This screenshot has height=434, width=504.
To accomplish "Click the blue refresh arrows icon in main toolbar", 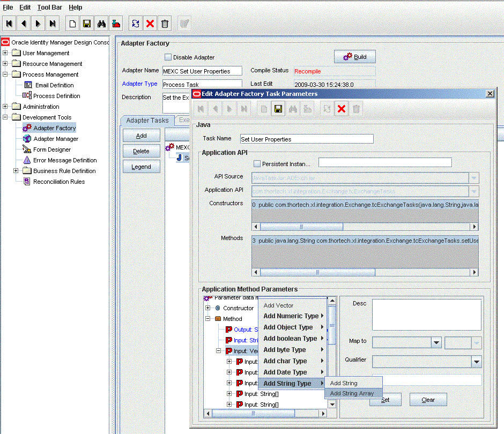I will (136, 24).
